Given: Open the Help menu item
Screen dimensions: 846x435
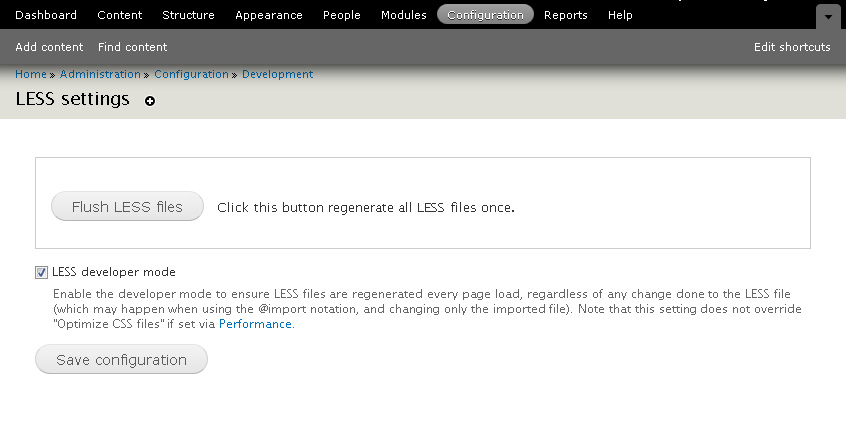Looking at the screenshot, I should (620, 15).
